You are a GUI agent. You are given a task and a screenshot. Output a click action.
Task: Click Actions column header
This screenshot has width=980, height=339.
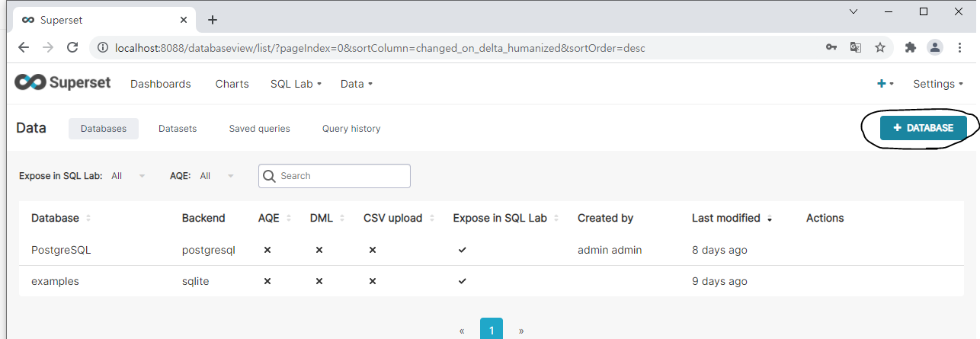coord(825,218)
